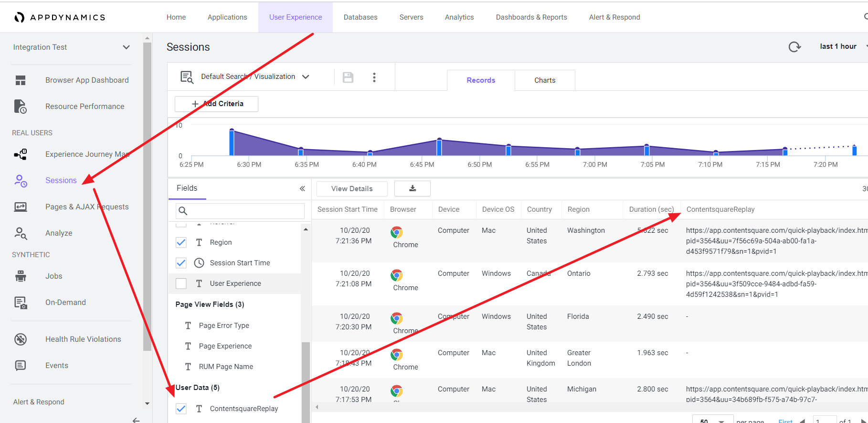The width and height of the screenshot is (868, 423).
Task: Click the Sessions user icon
Action: (21, 181)
